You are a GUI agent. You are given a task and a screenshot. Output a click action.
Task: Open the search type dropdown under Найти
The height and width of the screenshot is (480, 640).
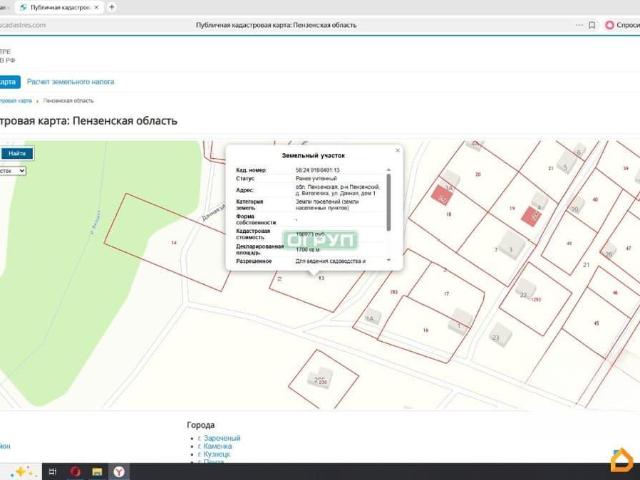13,171
